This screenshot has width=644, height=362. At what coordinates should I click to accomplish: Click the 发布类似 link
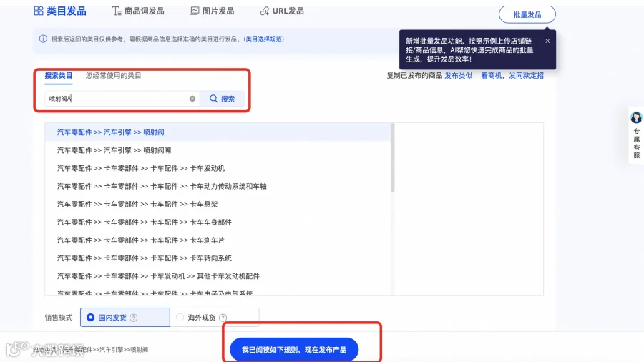[x=459, y=76]
